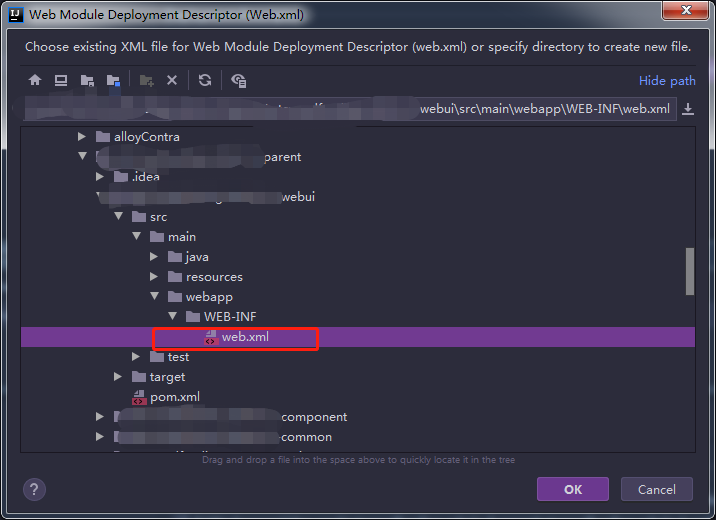Close the Web Module Deployment Descriptor dialog
Viewport: 716px width, 520px height.
[x=686, y=10]
